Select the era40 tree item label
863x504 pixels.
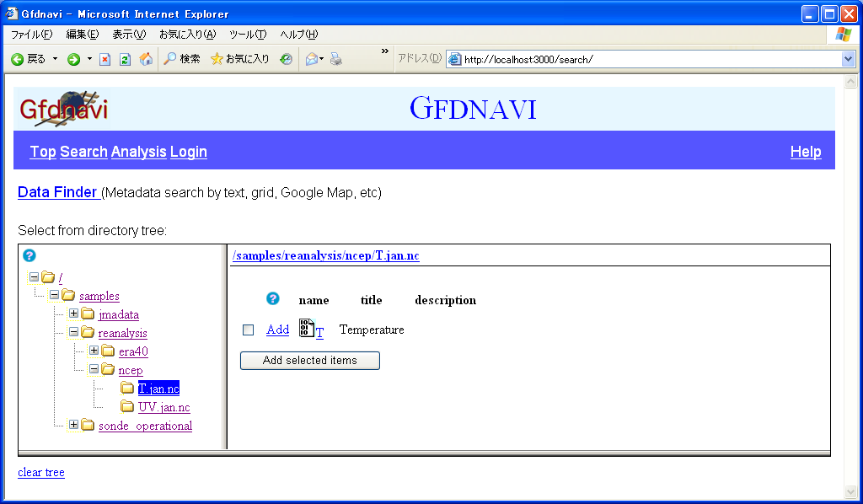pos(133,351)
